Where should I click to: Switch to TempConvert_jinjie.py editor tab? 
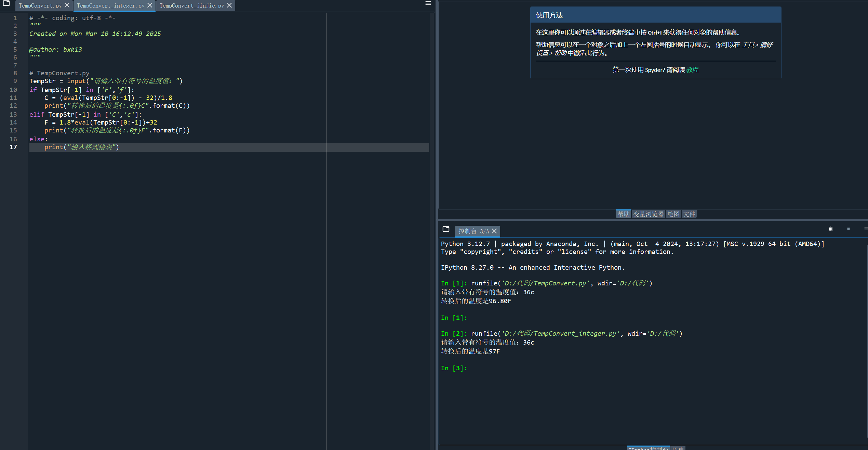(x=191, y=5)
